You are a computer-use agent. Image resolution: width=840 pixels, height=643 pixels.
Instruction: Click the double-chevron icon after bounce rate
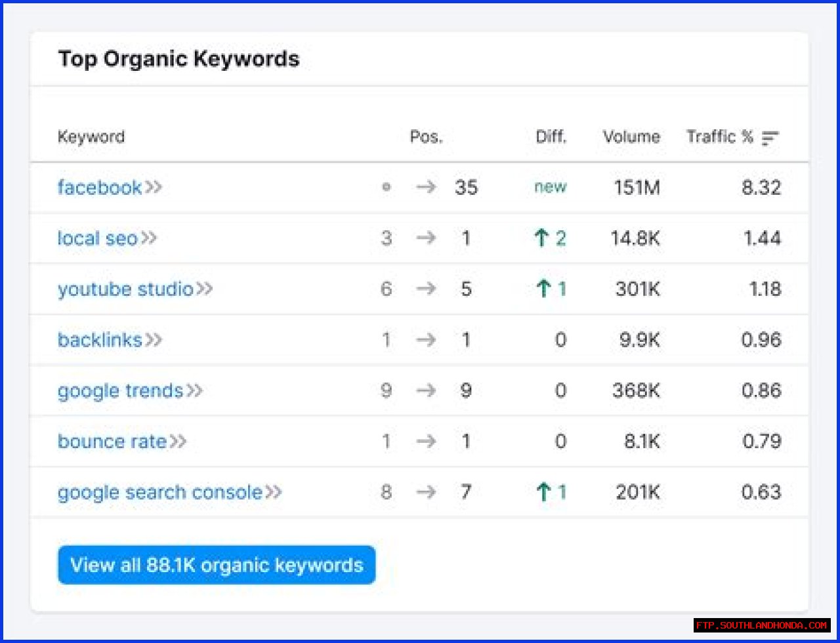point(178,442)
